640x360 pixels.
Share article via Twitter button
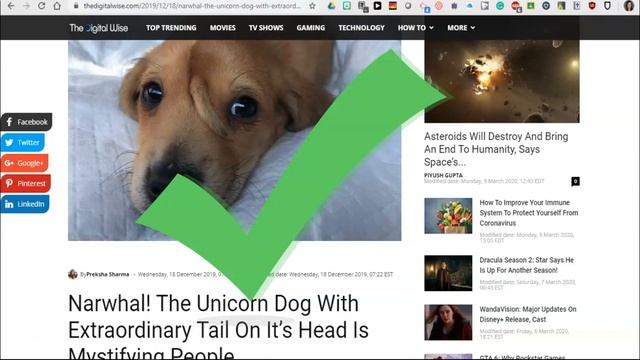(x=22, y=142)
